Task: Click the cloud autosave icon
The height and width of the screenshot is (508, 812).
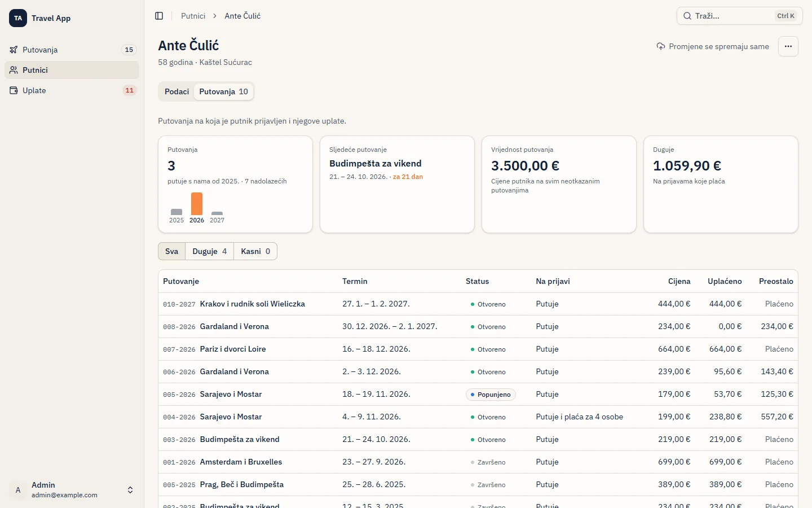Action: (661, 46)
